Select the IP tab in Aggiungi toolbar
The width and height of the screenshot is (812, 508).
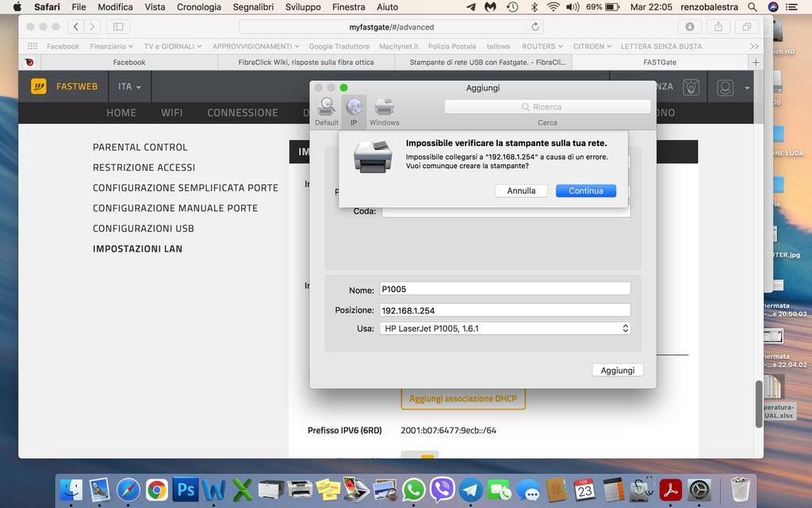(x=354, y=111)
